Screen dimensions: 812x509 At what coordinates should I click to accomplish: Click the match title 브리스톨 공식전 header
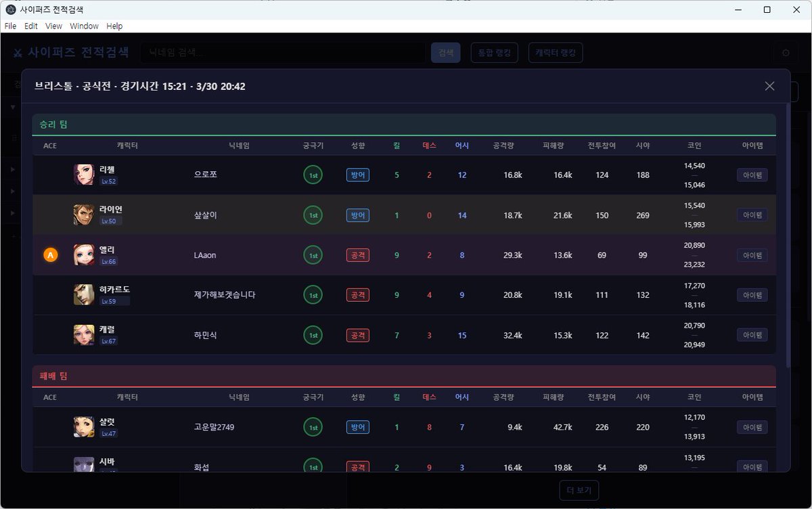coord(139,86)
